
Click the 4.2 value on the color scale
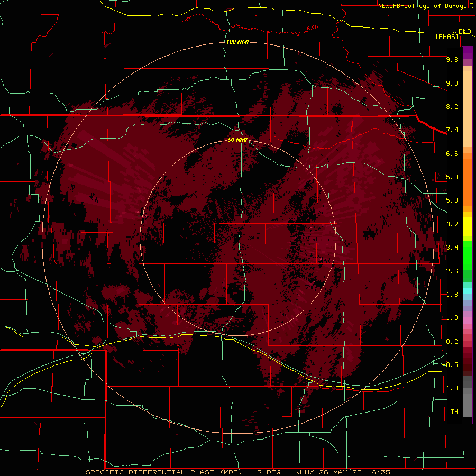click(x=452, y=224)
